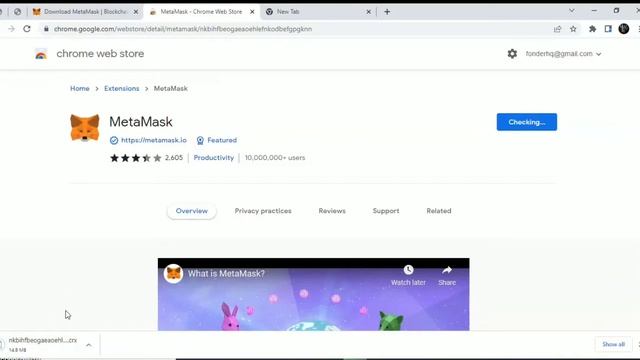Close the MetaMask Chrome Web Store tab
Screen dimensions: 640x360
[x=252, y=12]
